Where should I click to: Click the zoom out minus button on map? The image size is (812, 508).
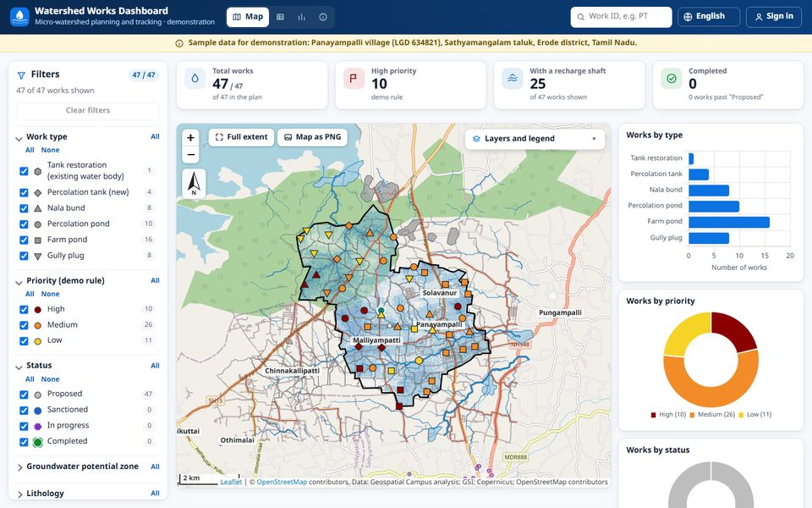[190, 154]
